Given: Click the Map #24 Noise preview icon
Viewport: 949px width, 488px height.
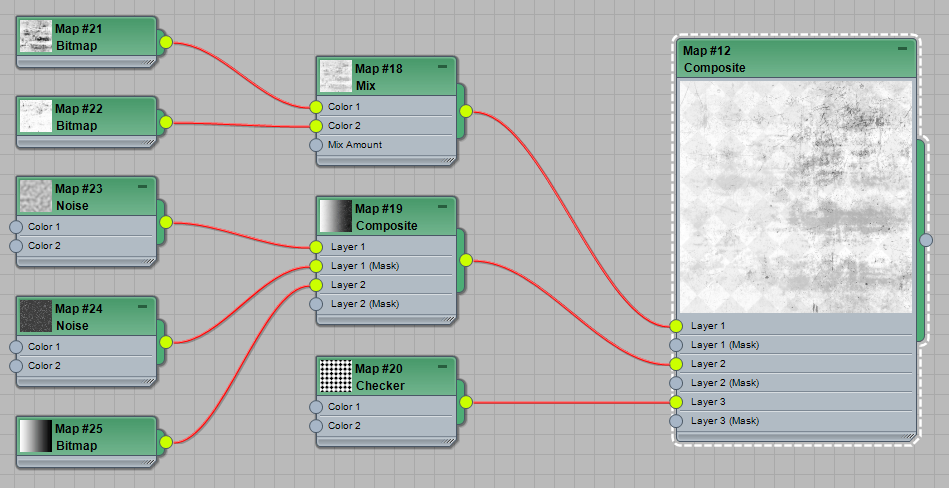Looking at the screenshot, I should (36, 317).
